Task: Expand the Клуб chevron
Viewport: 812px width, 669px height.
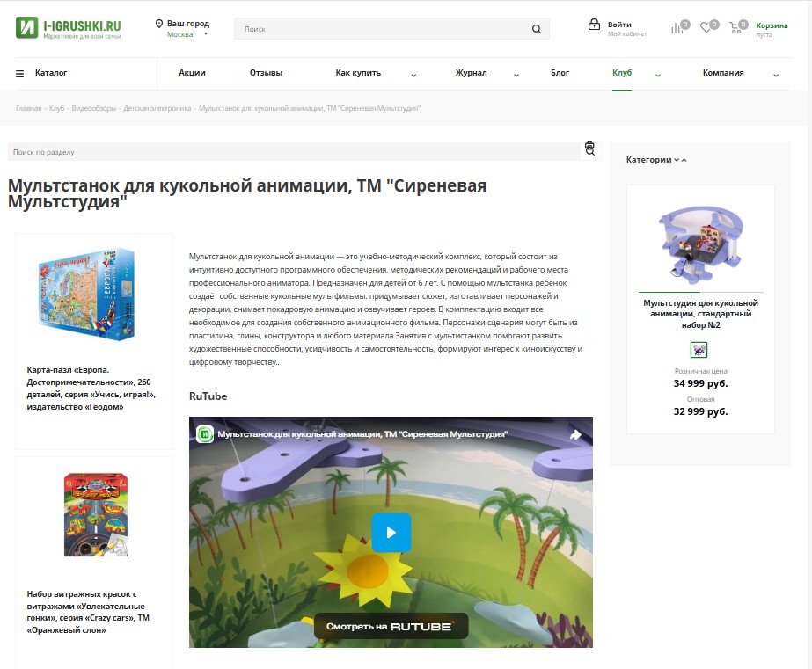Action: click(x=658, y=75)
